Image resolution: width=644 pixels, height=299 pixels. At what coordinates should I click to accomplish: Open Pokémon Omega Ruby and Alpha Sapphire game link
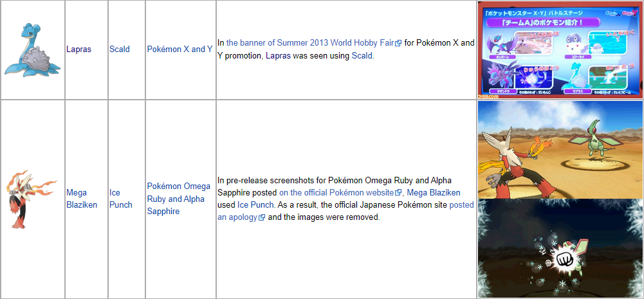pos(178,198)
